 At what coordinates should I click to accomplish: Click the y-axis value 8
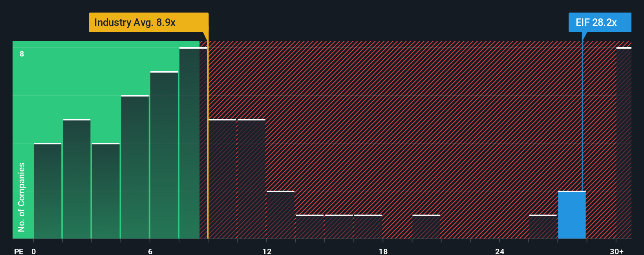coord(22,54)
